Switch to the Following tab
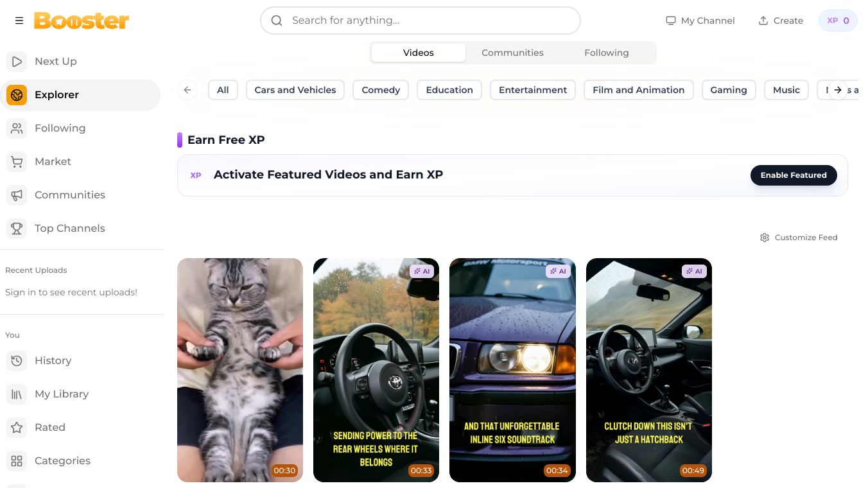This screenshot has height=488, width=868. [x=607, y=53]
